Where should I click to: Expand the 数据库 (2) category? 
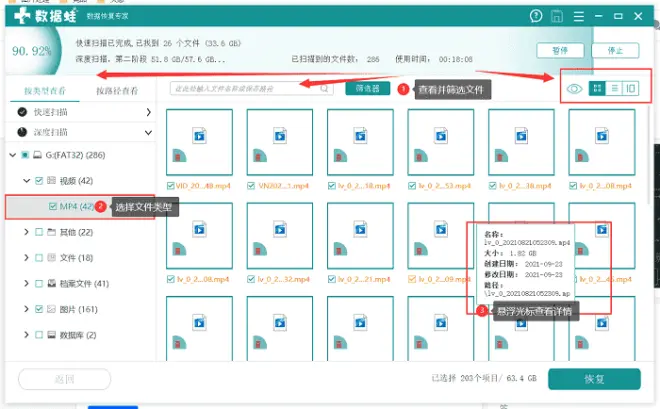(24, 336)
